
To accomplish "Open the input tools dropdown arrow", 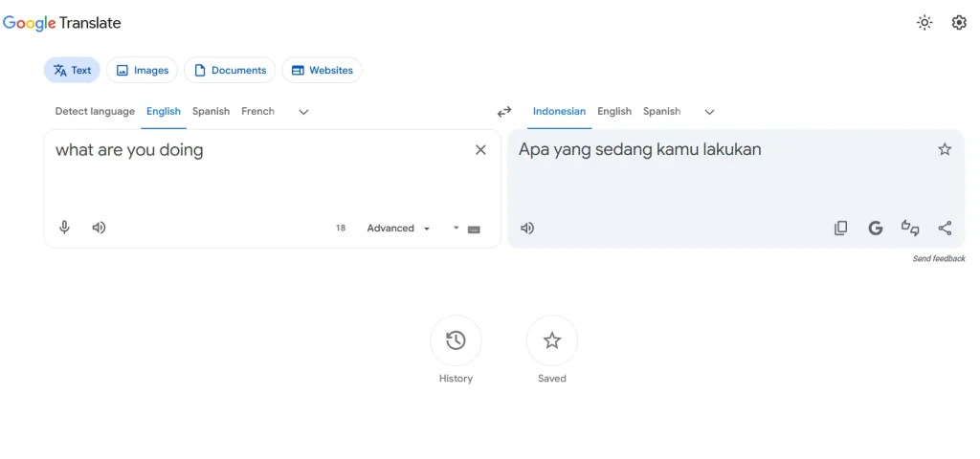I will click(x=457, y=228).
